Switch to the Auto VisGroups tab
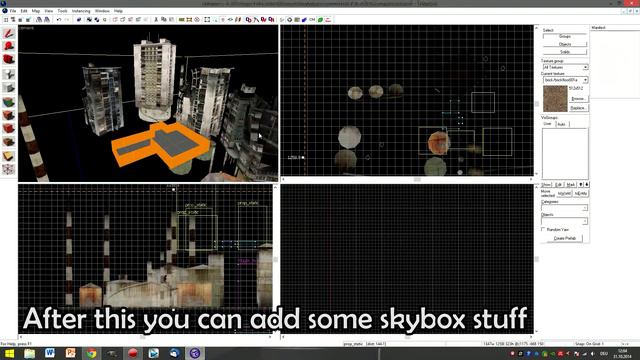The image size is (640, 360). (x=562, y=124)
